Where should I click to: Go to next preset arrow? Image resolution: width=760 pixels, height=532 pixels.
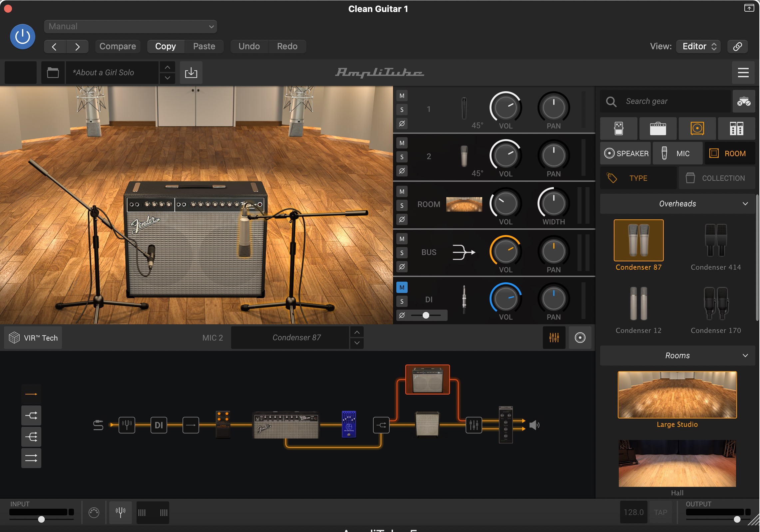pos(77,47)
